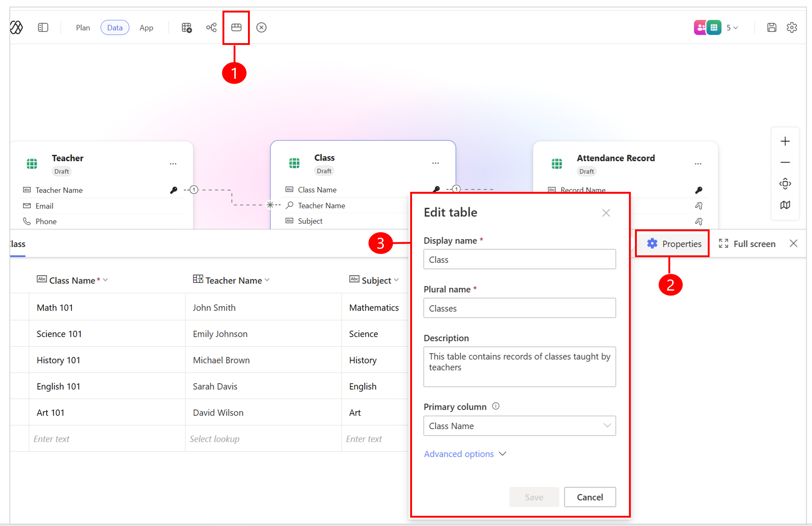Open settings via the gear icon
Image resolution: width=812 pixels, height=526 pixels.
tap(792, 27)
